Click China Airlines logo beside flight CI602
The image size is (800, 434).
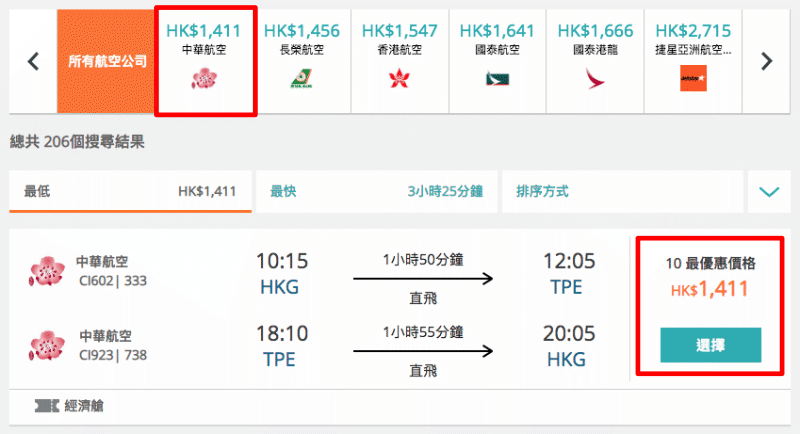pyautogui.click(x=46, y=271)
